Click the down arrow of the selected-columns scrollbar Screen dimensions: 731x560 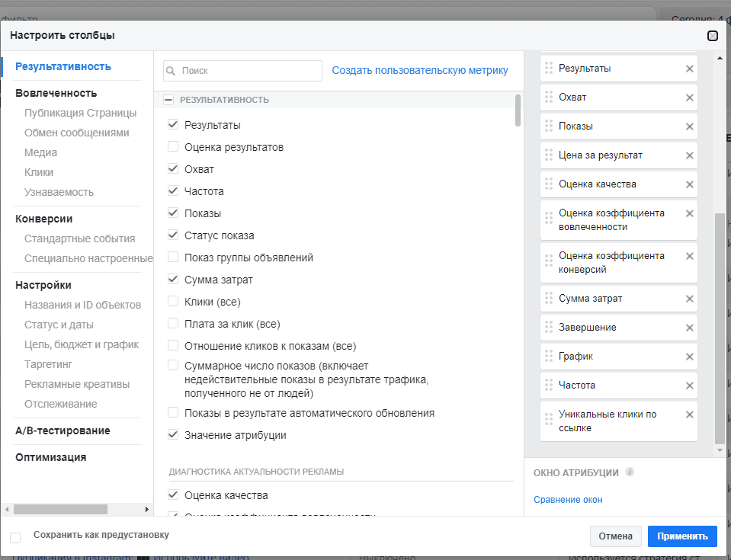(720, 450)
